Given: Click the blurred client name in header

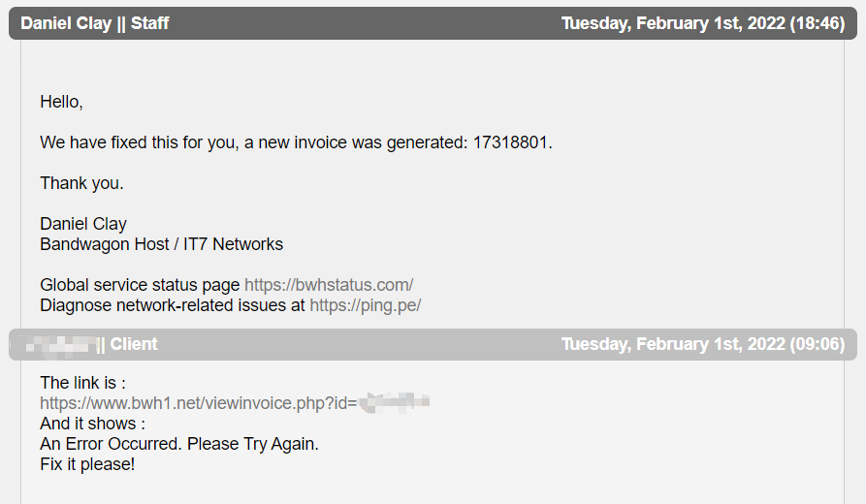Looking at the screenshot, I should (x=58, y=344).
